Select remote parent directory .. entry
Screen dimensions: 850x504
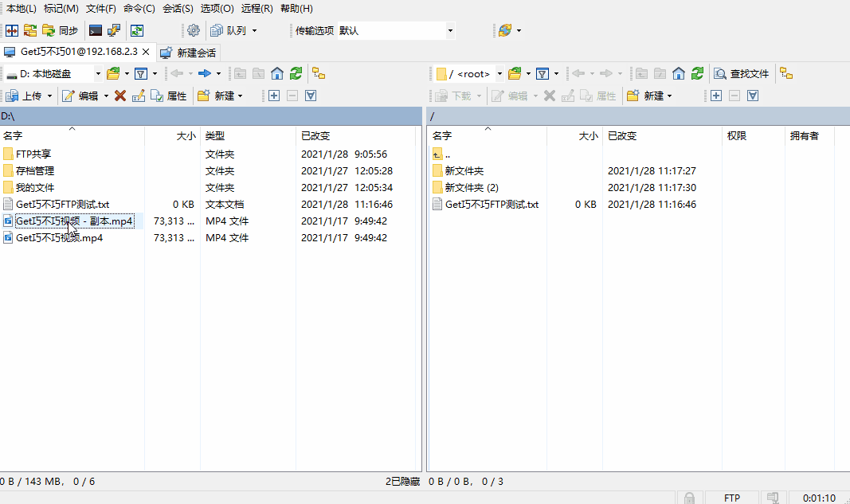coord(447,154)
